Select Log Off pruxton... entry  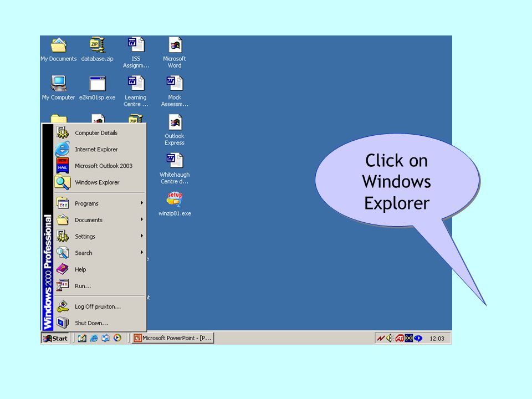(x=100, y=306)
